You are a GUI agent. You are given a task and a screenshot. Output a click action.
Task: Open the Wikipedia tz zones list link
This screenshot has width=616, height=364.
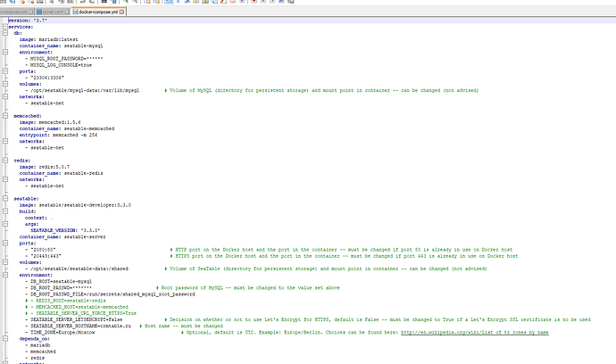pos(475,332)
